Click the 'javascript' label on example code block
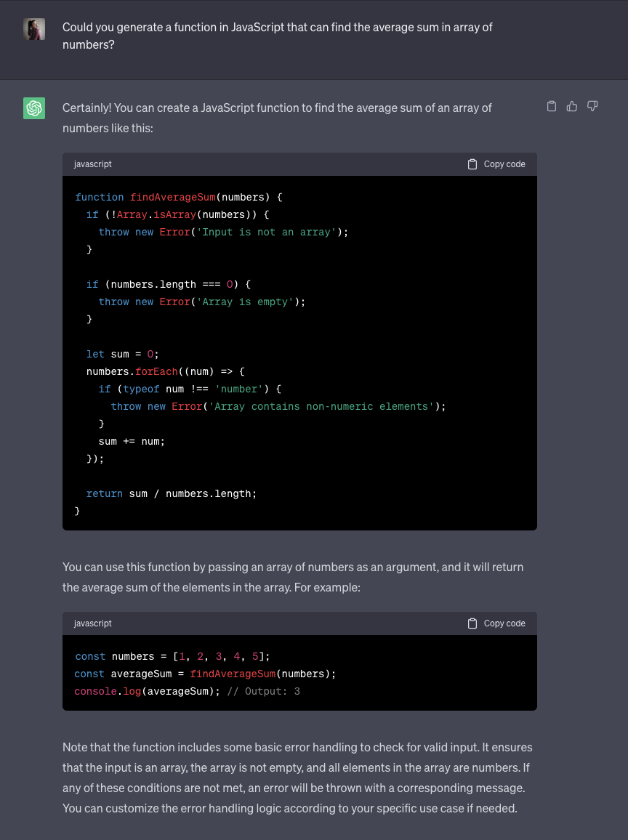 pyautogui.click(x=93, y=623)
